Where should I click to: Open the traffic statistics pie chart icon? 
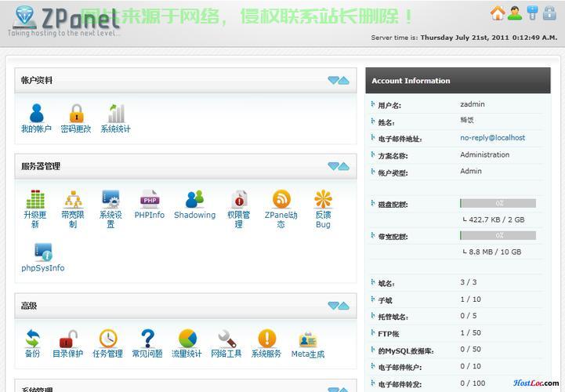click(x=187, y=338)
